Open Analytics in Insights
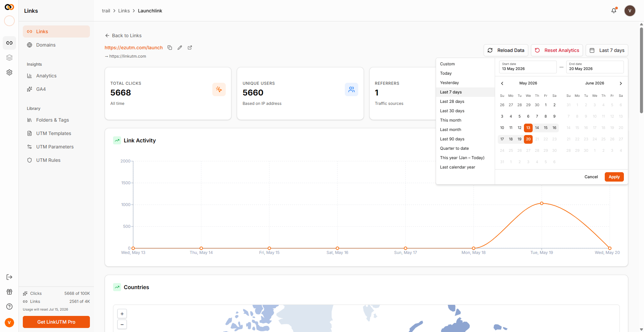 point(56,76)
